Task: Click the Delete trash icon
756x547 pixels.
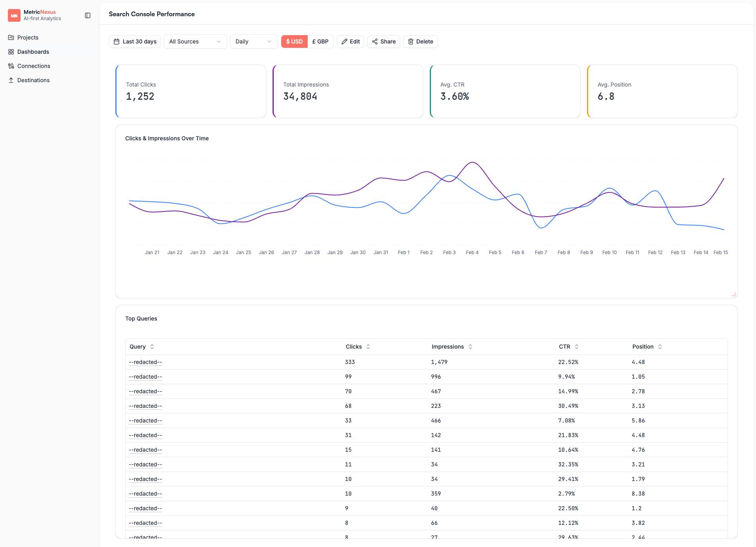Action: click(411, 41)
